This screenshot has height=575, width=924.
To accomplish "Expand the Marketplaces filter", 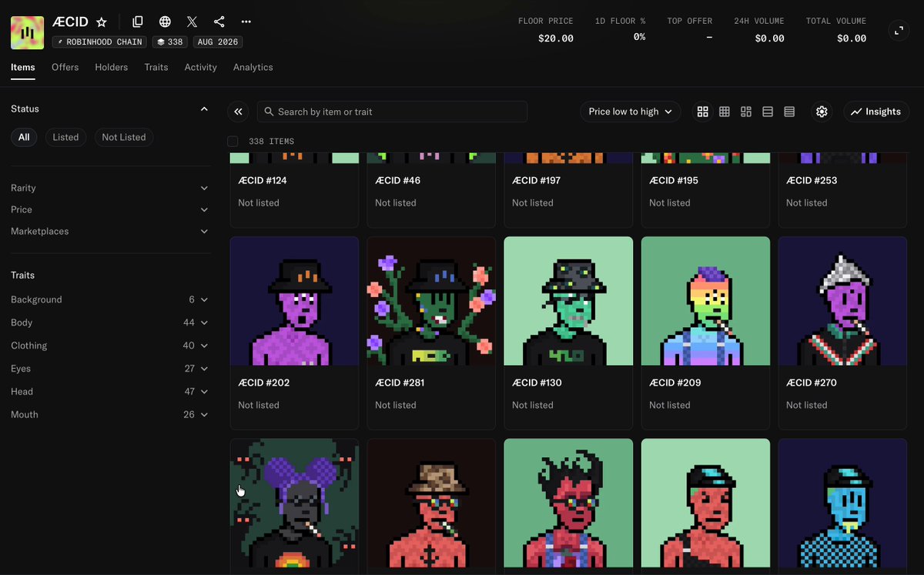I will (x=109, y=231).
